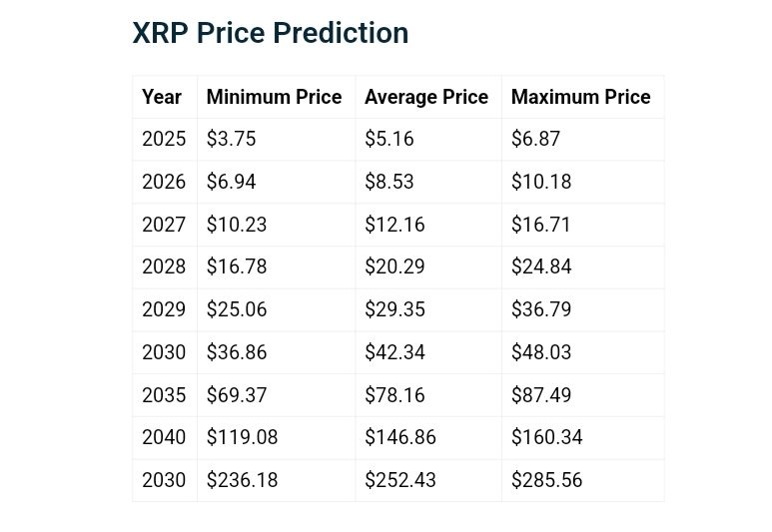The image size is (772, 532).
Task: Click the $87.49 maximum price value
Action: click(541, 395)
